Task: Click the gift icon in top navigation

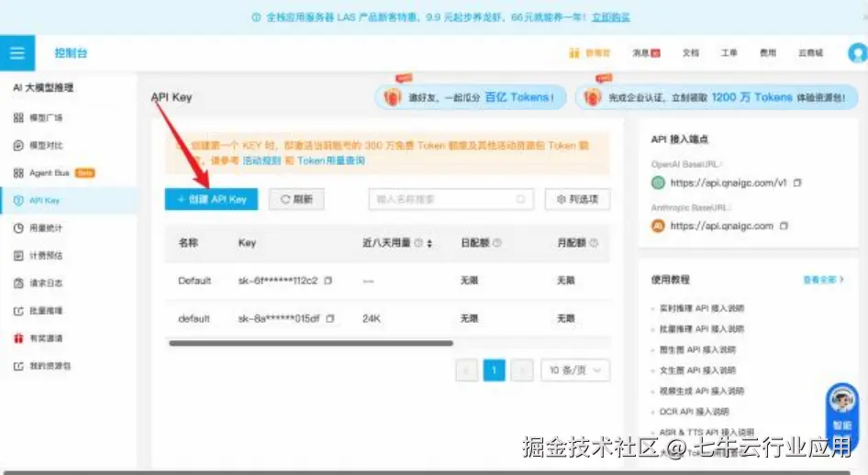Action: point(573,53)
